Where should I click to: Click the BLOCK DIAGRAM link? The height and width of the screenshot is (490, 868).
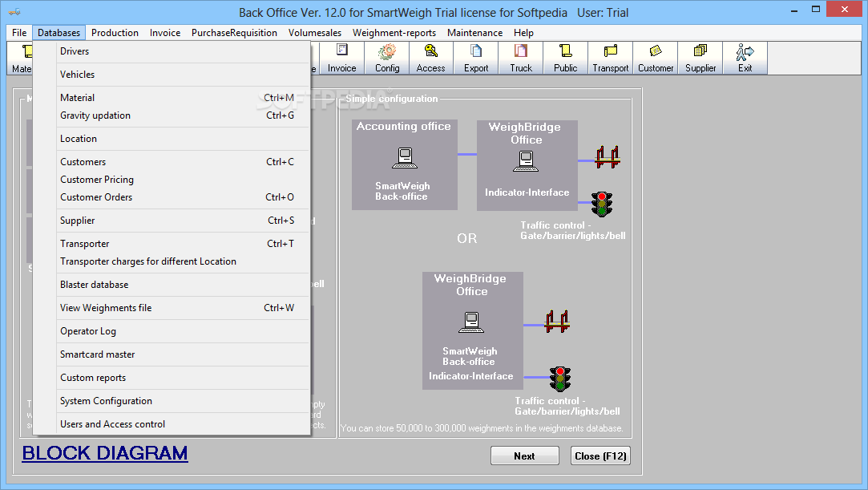[105, 453]
